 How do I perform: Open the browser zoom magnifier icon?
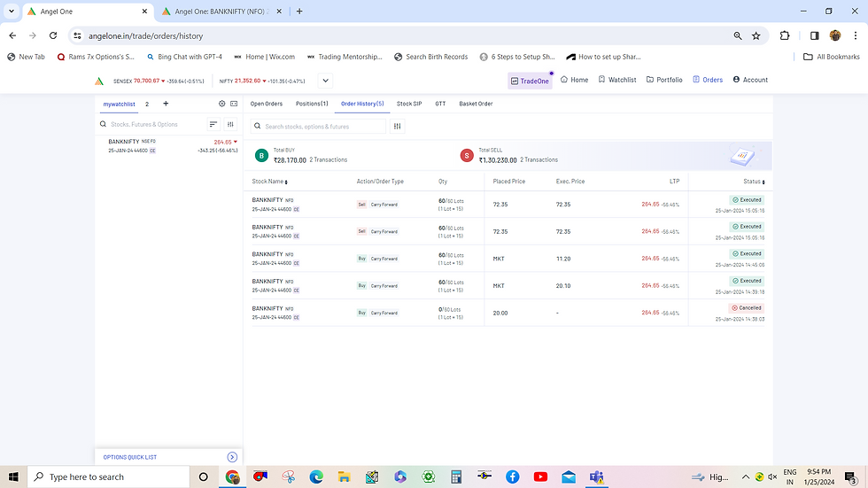(737, 35)
